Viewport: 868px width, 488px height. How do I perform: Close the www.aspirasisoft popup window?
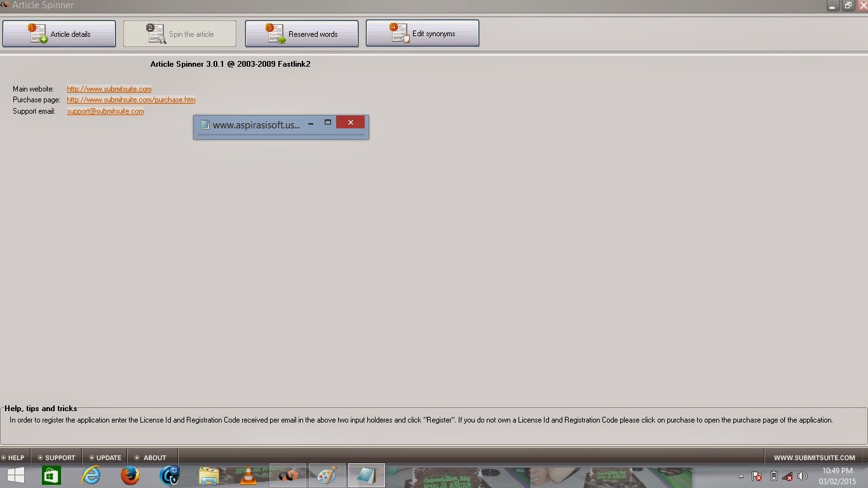(350, 123)
